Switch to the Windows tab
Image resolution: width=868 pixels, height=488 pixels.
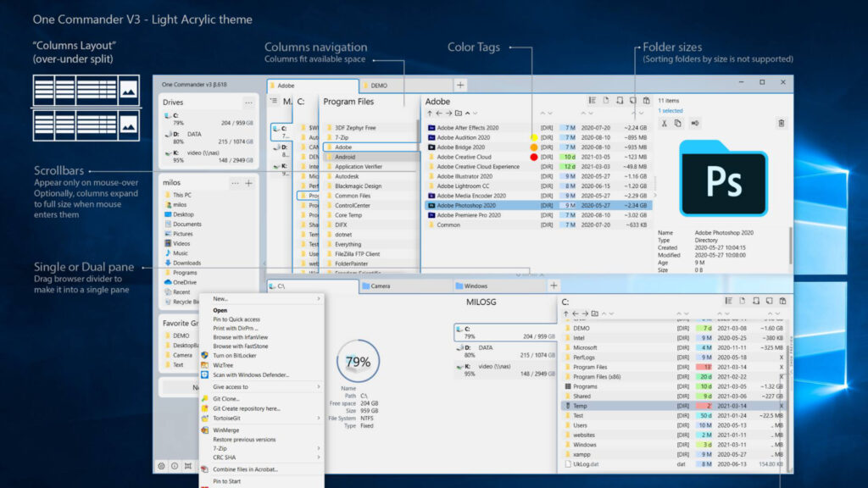point(498,286)
